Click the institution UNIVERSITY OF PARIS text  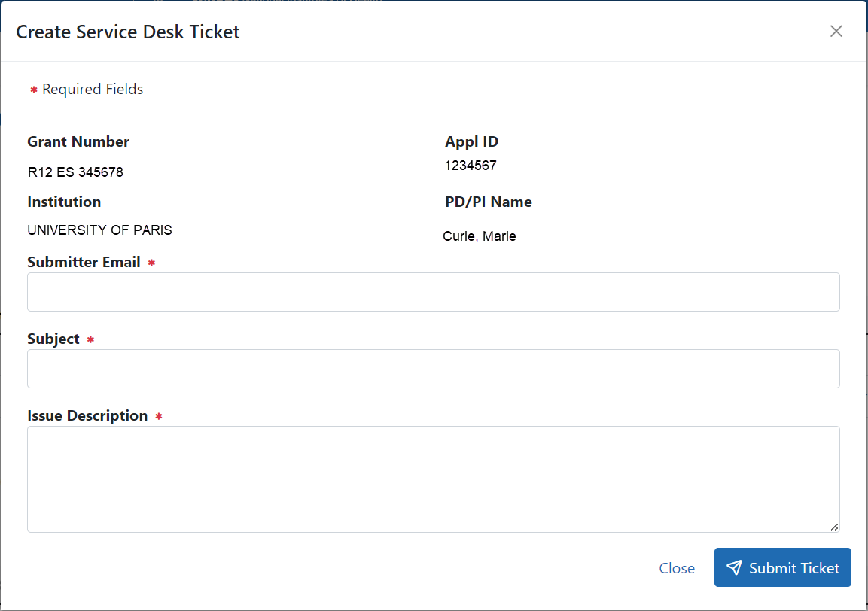coord(99,230)
